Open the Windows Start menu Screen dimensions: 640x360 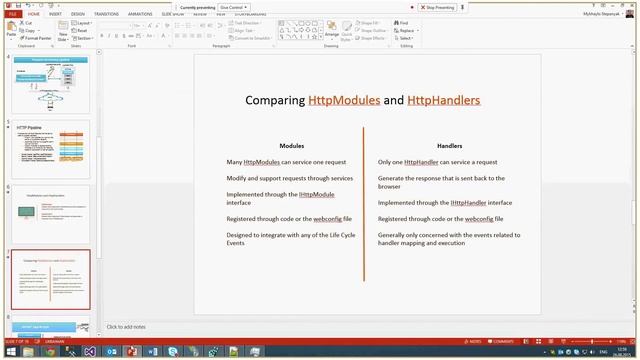click(11, 351)
